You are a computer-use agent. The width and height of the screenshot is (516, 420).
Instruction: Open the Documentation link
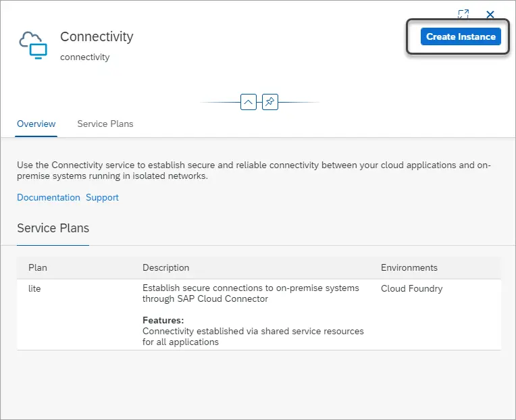49,197
